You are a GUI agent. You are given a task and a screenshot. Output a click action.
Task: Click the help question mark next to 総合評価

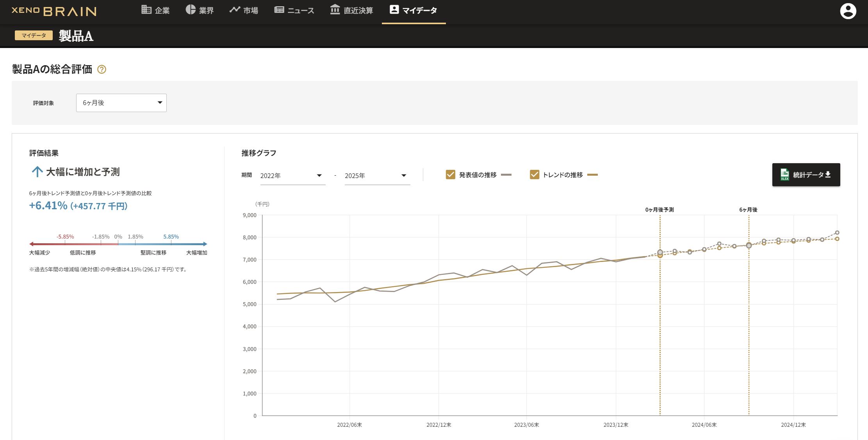[x=102, y=69]
